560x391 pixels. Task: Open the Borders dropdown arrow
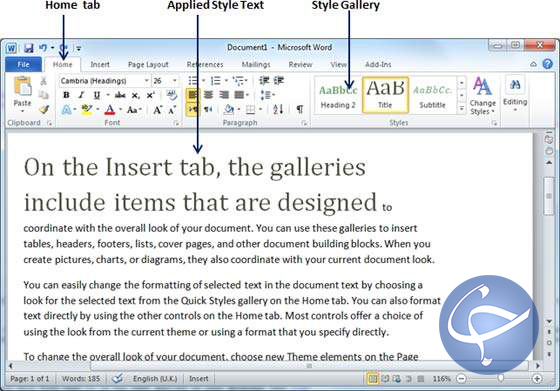260,110
